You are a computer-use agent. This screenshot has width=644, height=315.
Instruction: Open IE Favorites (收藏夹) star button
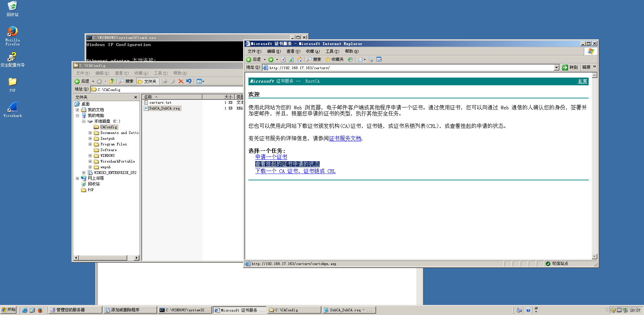pos(334,59)
